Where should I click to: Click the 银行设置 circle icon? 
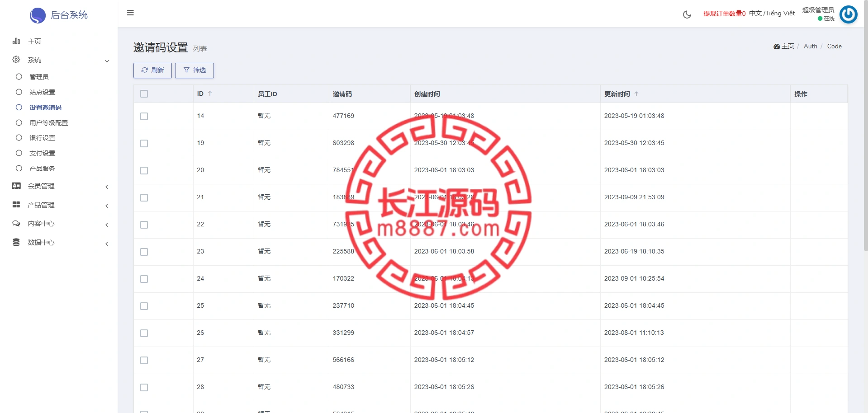point(19,138)
